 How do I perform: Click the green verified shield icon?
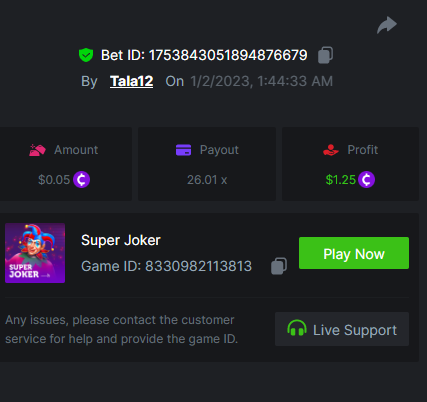(x=86, y=55)
